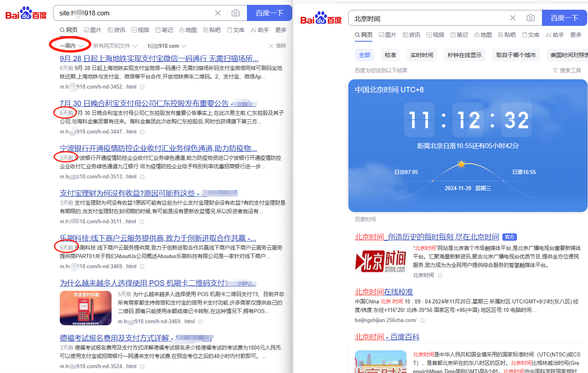Select 贴吧 tab in left window
Screen dimensions: 588x373
tap(212, 30)
